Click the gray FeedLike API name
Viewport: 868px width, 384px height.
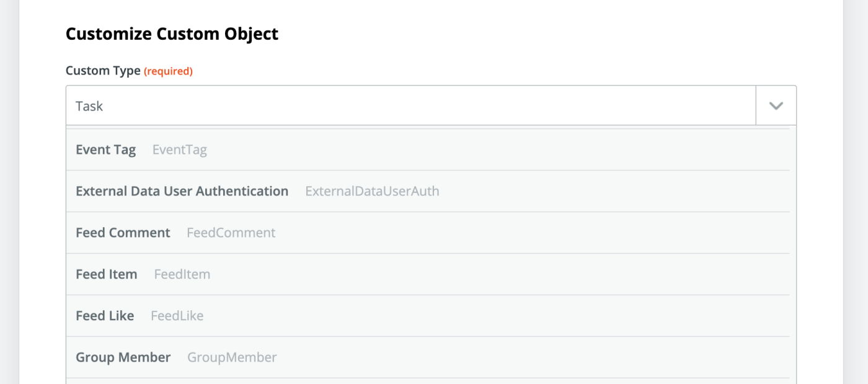(177, 316)
